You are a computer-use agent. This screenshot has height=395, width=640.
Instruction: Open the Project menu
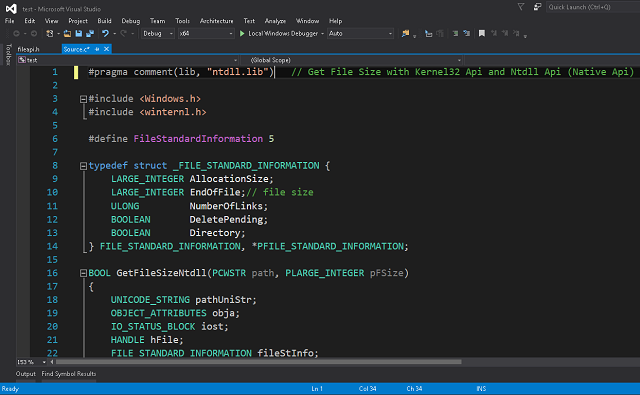(78, 21)
